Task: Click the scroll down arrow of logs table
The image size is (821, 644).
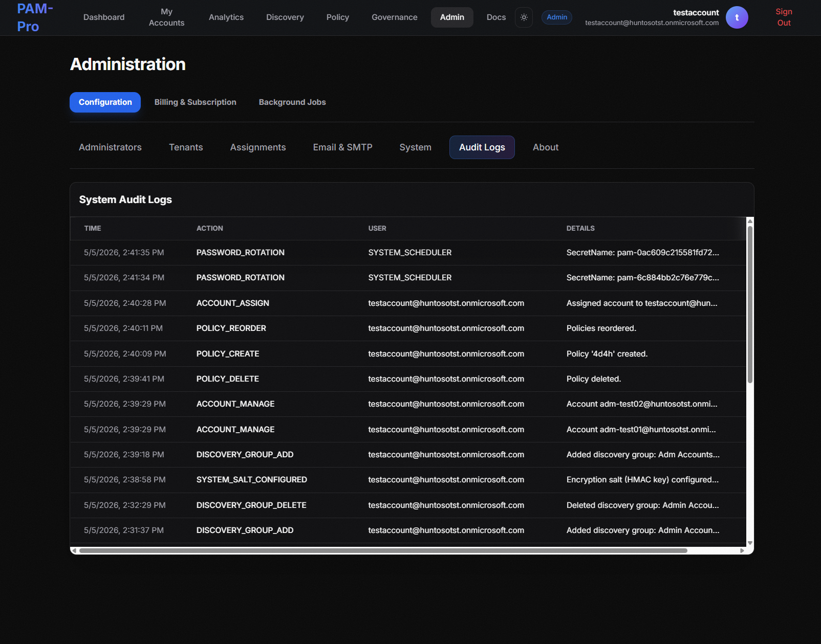Action: pos(750,543)
